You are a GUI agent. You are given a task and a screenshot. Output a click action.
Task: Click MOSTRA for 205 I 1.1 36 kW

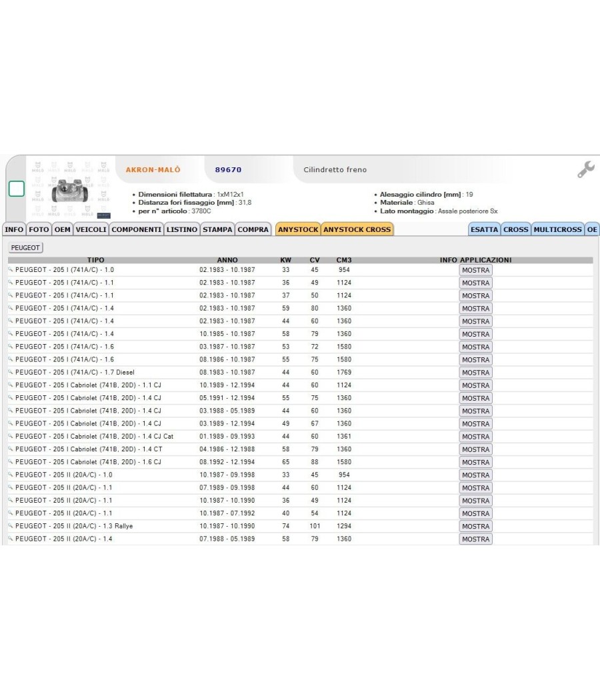(x=476, y=283)
